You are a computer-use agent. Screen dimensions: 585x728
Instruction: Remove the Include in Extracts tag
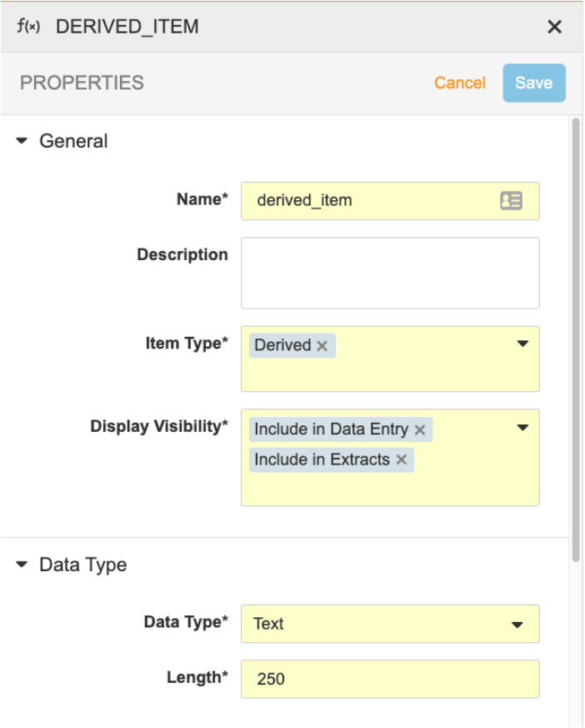pos(402,459)
